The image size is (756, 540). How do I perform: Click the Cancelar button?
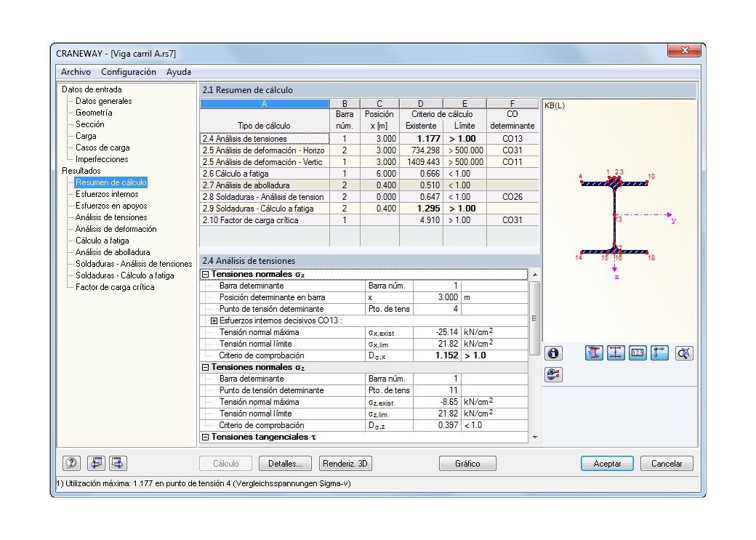[x=667, y=464]
